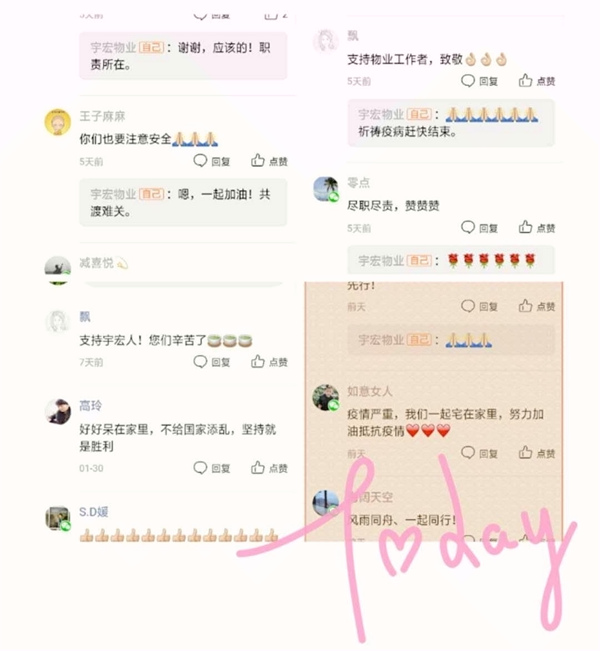Open 宇宏物业 reply 祈祷疫病赶快结束
Screen dimensions: 600x651
(x=451, y=123)
